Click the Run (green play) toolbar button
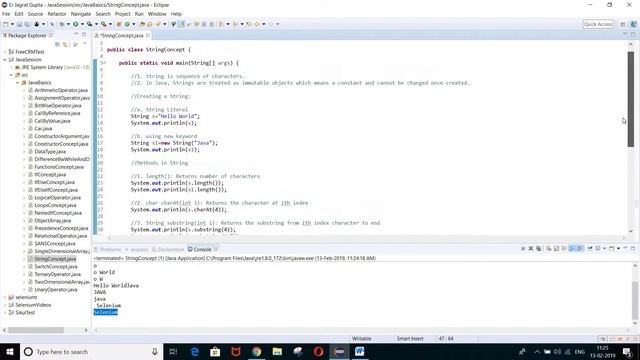This screenshot has height=360, width=640. tap(76, 24)
